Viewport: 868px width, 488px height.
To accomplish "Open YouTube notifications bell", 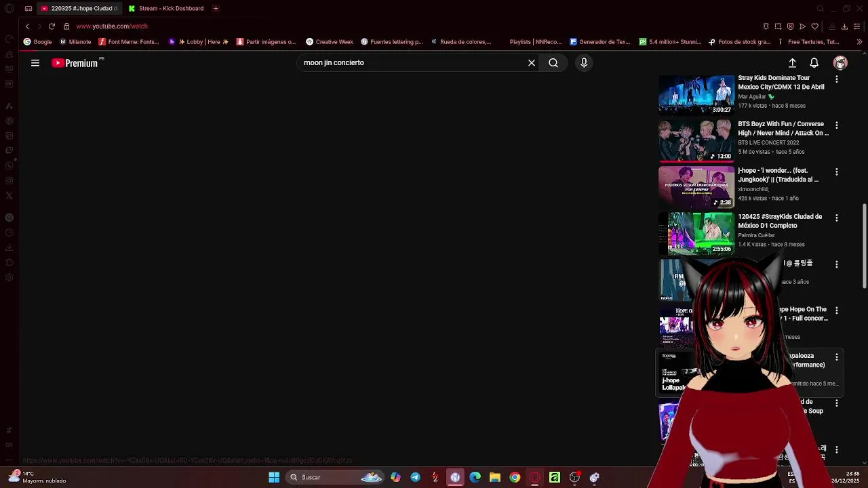I will (814, 63).
